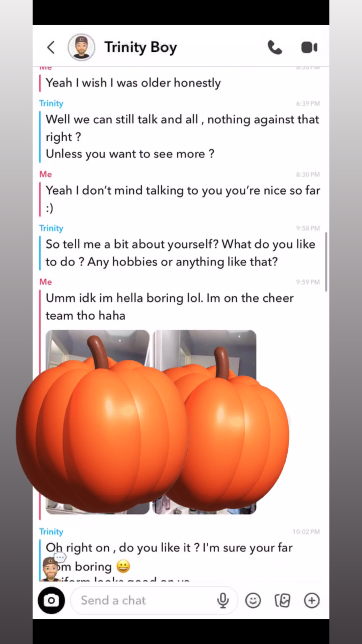362x644 pixels.
Task: Open the first sent image thumbnail
Action: pos(98,422)
